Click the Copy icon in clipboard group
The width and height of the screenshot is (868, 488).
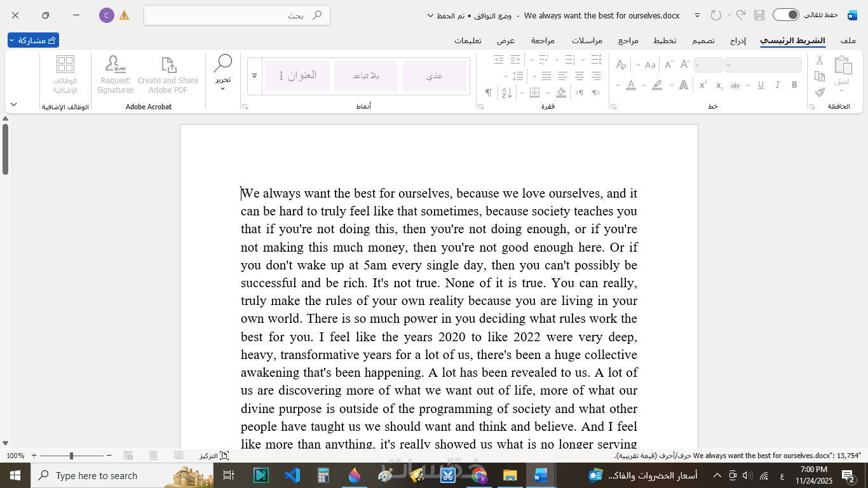click(x=820, y=76)
